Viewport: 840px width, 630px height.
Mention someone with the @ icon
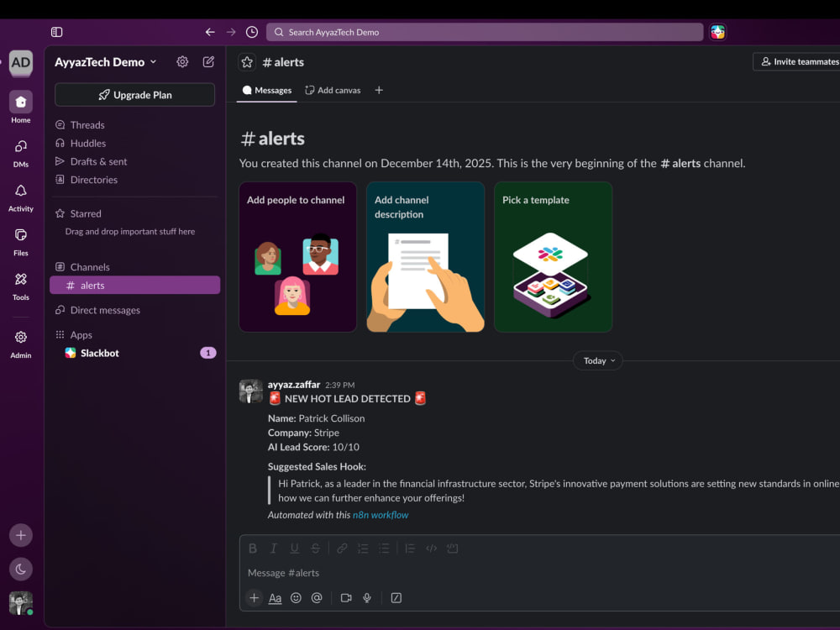[x=317, y=598]
